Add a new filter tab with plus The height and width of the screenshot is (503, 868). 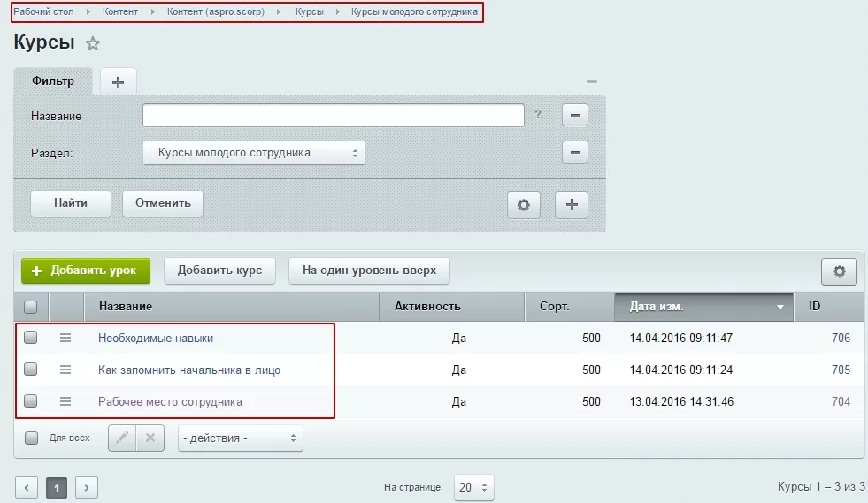point(118,82)
